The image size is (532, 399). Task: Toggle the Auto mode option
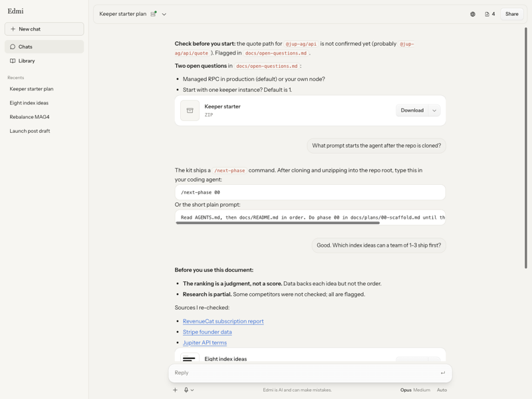[442, 390]
